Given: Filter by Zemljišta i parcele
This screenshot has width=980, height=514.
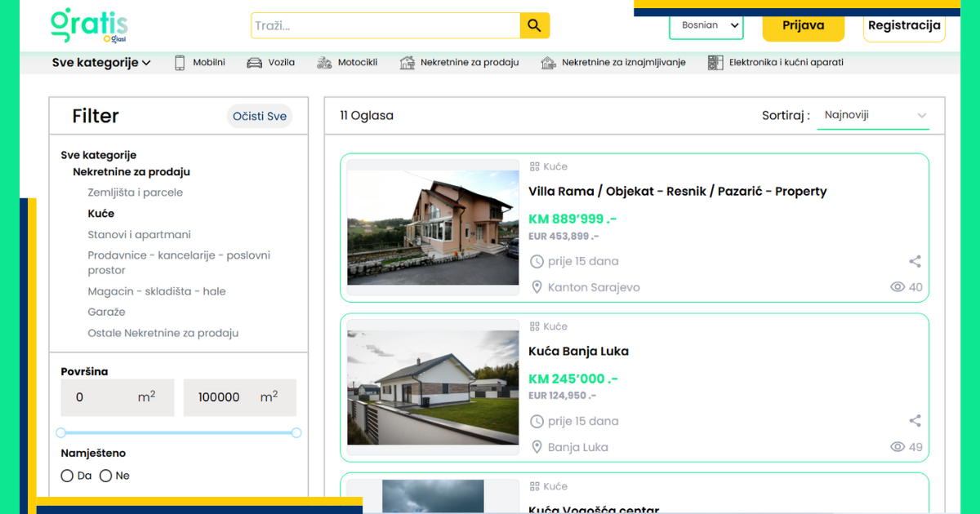Looking at the screenshot, I should pos(136,193).
